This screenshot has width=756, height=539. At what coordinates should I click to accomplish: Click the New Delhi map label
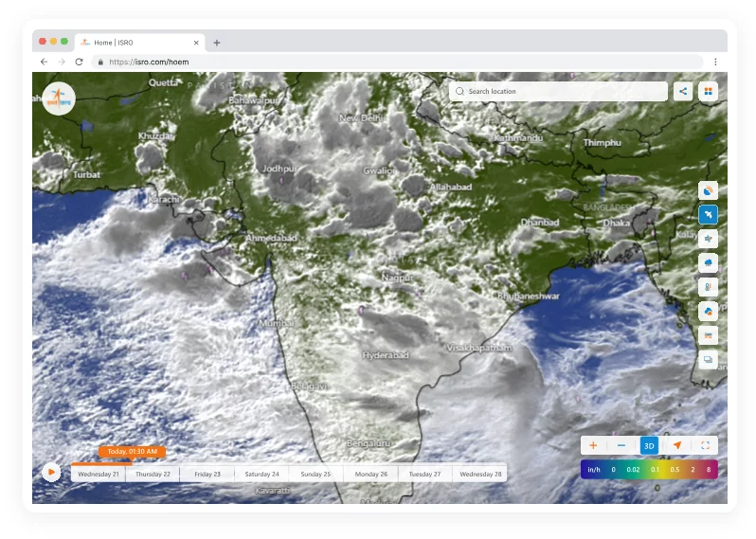point(360,117)
